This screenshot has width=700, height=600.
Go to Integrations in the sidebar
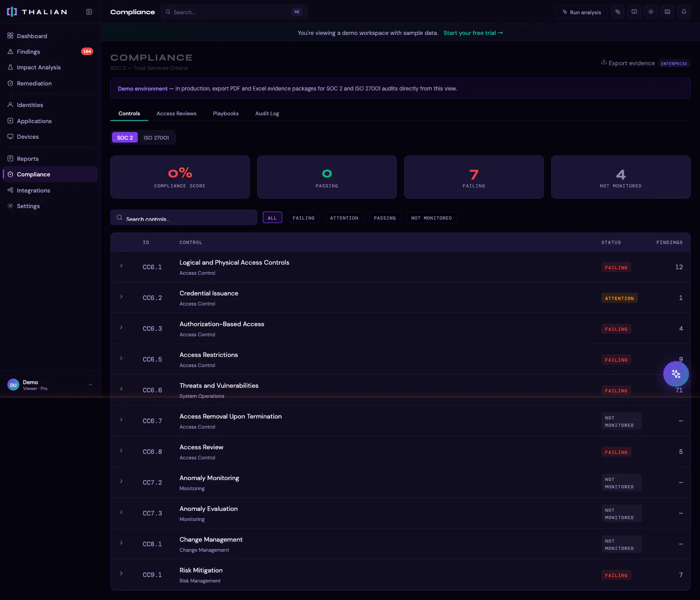pyautogui.click(x=50, y=190)
